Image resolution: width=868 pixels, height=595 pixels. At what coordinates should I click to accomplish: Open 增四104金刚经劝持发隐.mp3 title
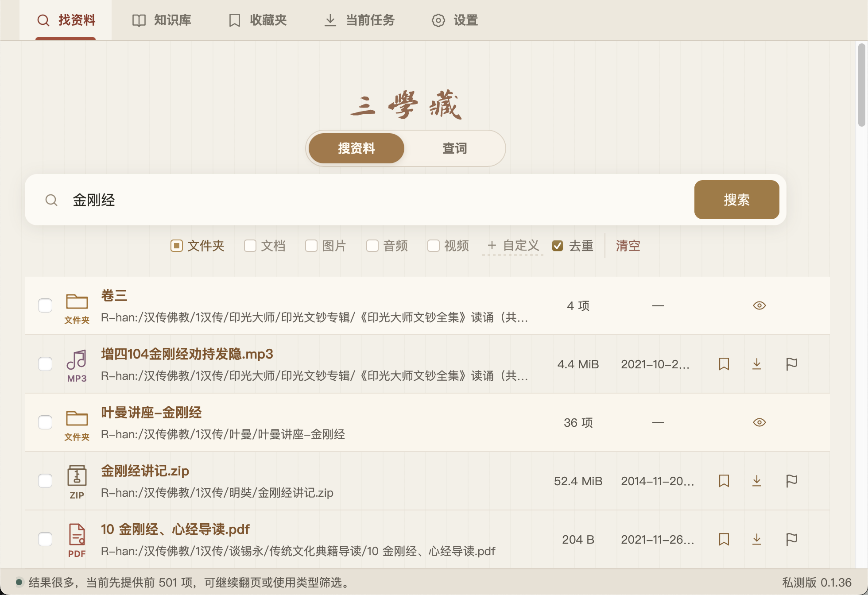pos(187,354)
